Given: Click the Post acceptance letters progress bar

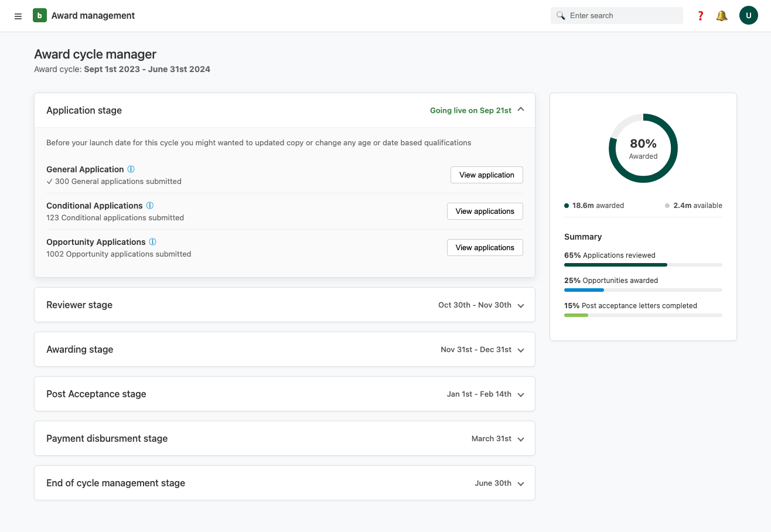Looking at the screenshot, I should (x=643, y=315).
